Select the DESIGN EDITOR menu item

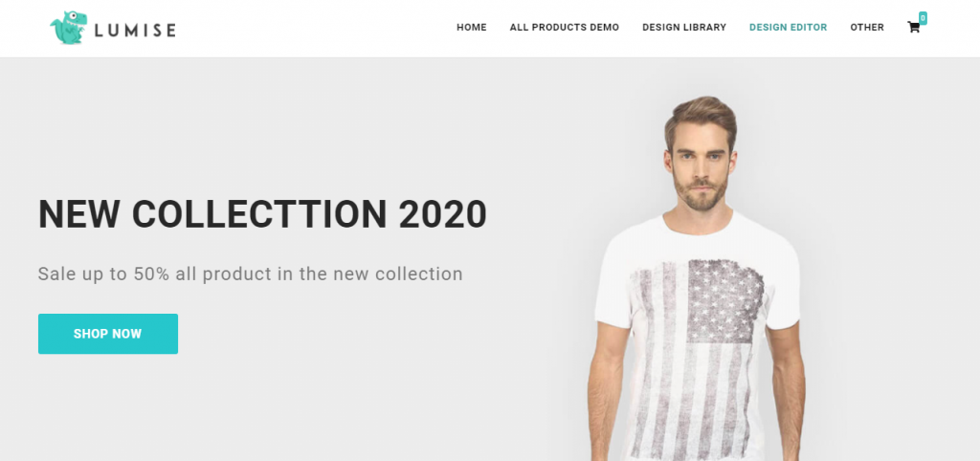click(789, 28)
